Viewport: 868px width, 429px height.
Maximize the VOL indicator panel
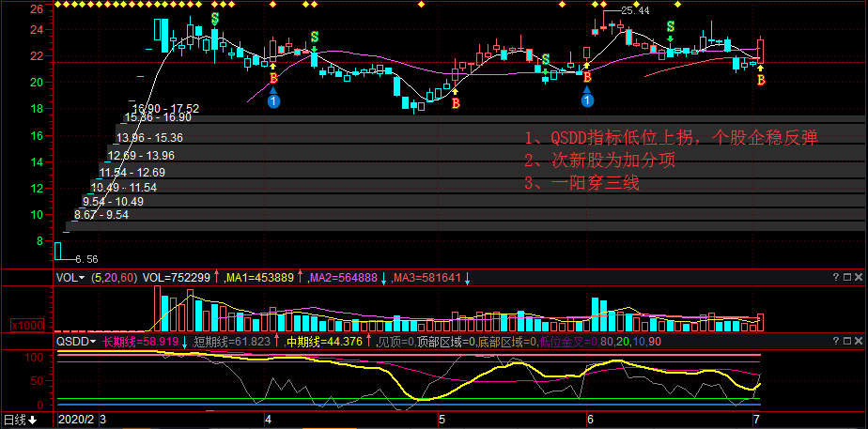pos(847,278)
